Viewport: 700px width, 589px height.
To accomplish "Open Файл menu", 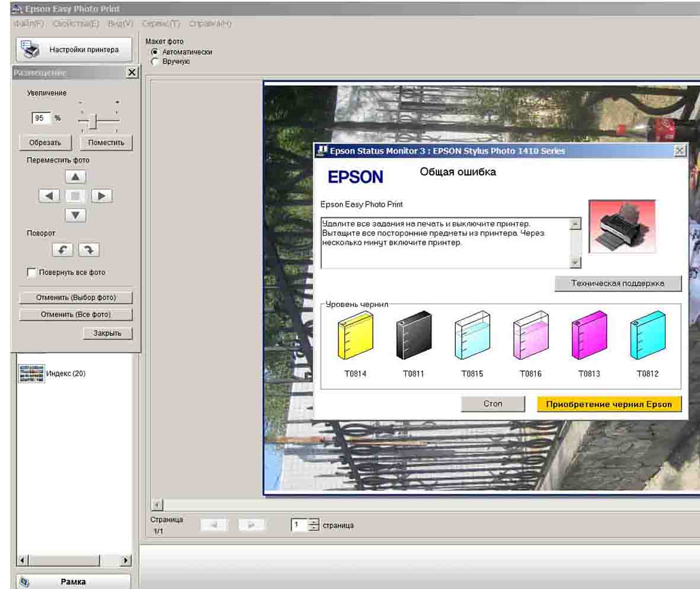I will pyautogui.click(x=28, y=24).
